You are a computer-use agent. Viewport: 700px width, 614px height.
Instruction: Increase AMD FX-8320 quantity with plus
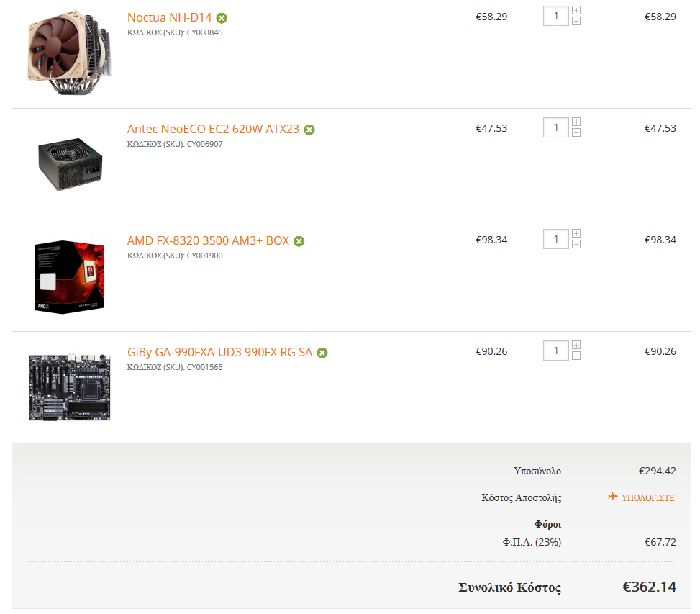[x=576, y=233]
